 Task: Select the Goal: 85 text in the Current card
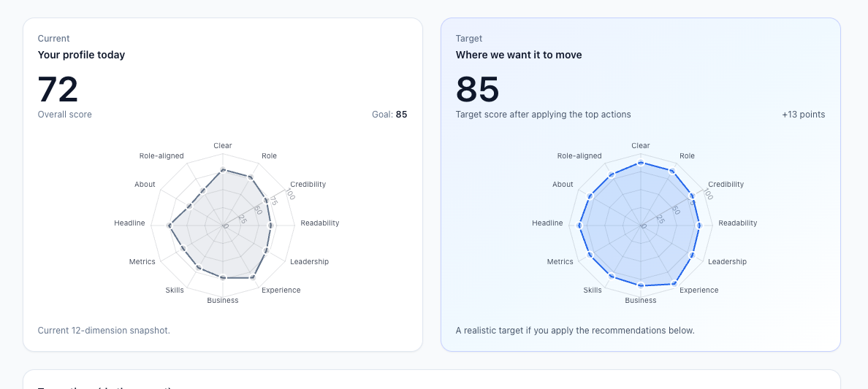click(389, 115)
